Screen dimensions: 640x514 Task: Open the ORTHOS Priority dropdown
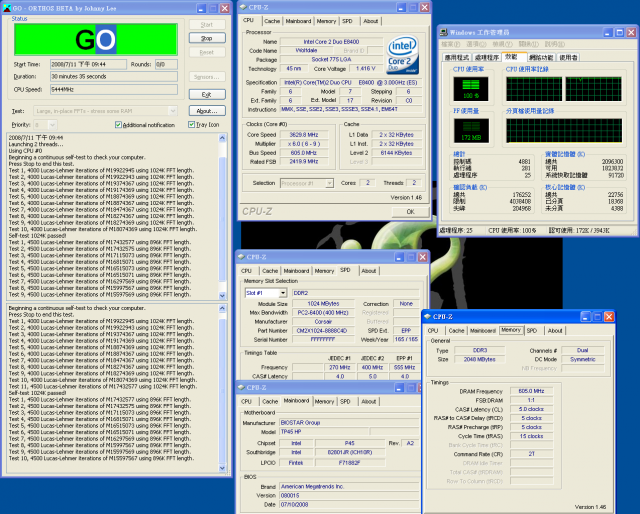53,125
